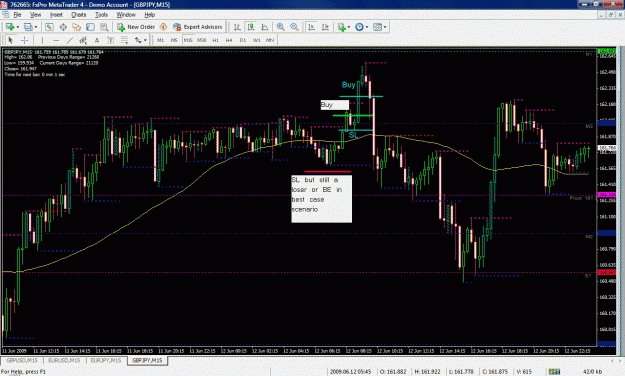Switch to candlestick chart mode
This screenshot has height=376, width=625.
251,27
